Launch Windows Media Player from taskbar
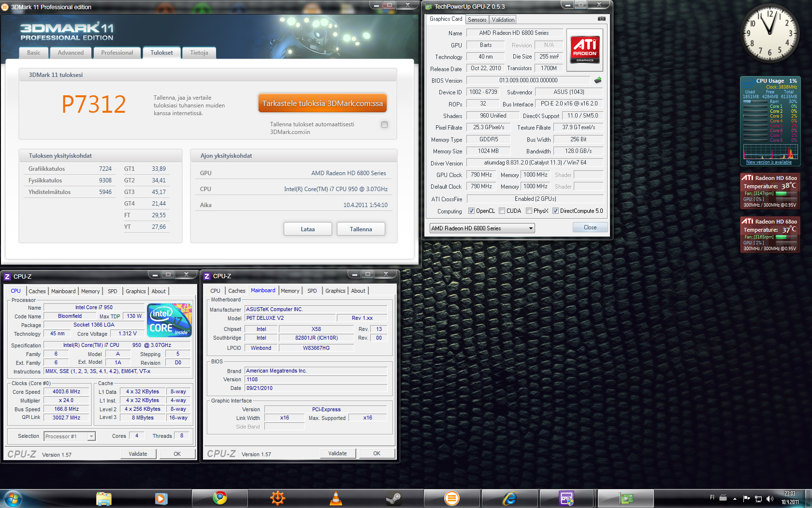812x508 pixels. [161, 498]
